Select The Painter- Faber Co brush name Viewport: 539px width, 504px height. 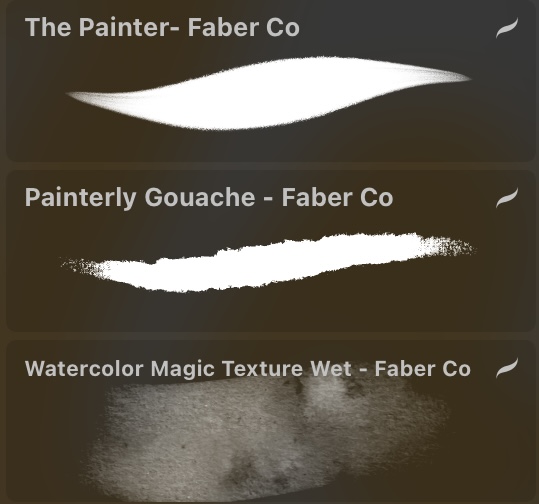162,27
